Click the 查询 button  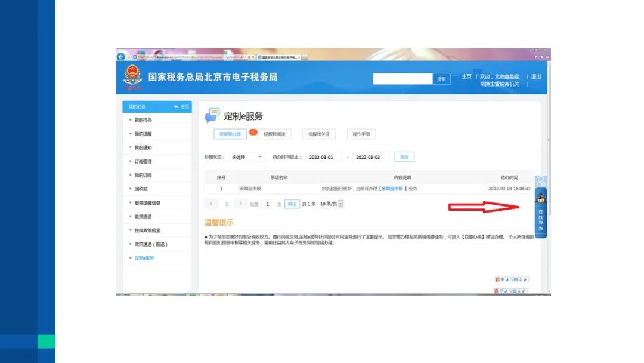404,157
